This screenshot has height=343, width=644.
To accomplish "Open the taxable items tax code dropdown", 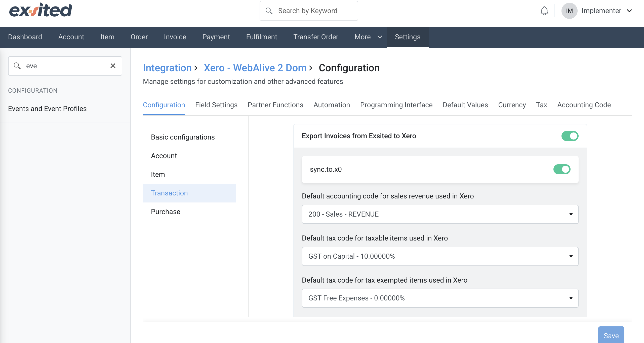I will (x=440, y=256).
